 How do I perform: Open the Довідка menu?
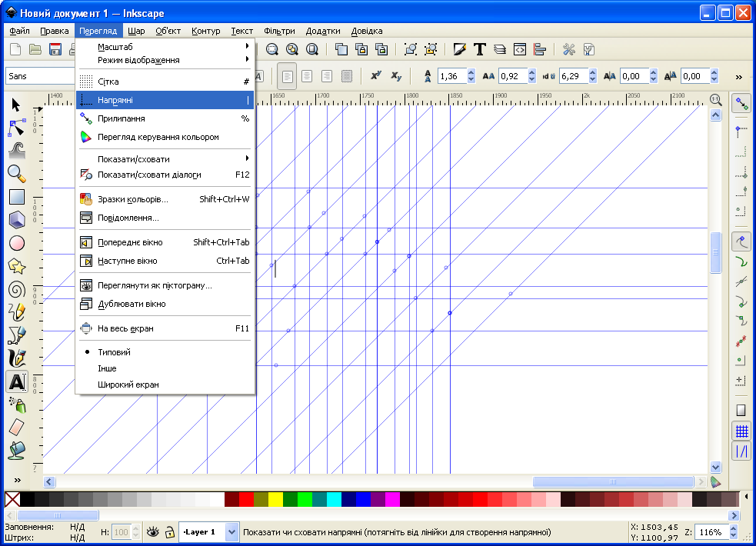(366, 31)
